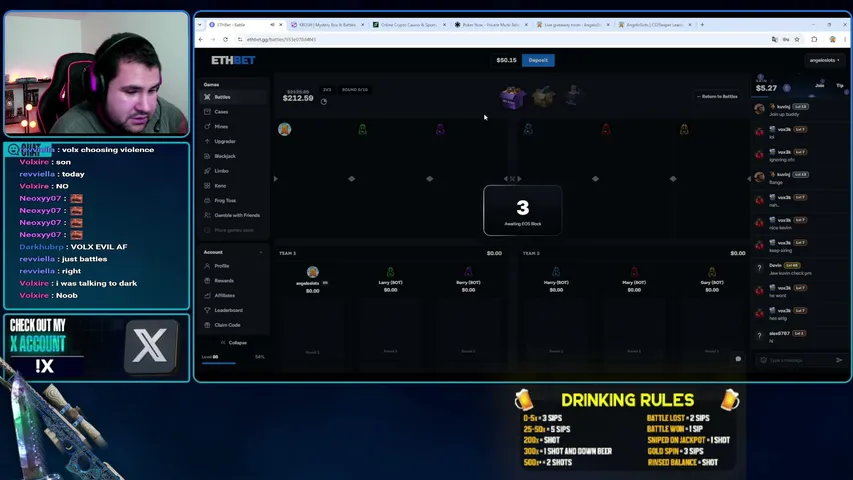
Task: Click the $50.15 balance display
Action: coord(506,60)
